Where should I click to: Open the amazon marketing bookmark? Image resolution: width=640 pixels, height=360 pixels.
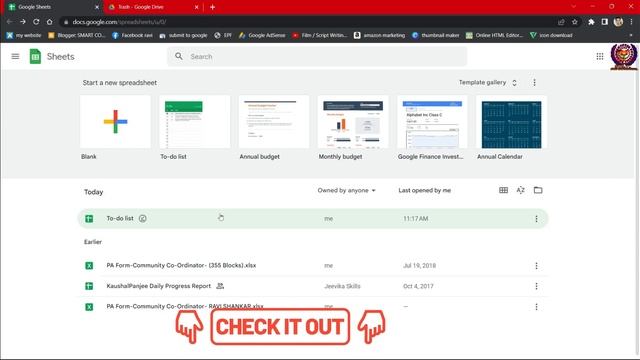[380, 36]
